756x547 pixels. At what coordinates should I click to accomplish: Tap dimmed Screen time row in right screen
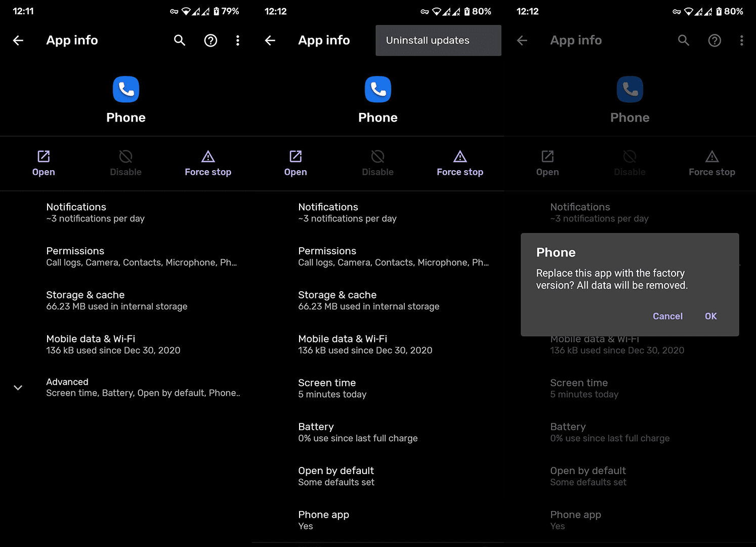tap(630, 388)
